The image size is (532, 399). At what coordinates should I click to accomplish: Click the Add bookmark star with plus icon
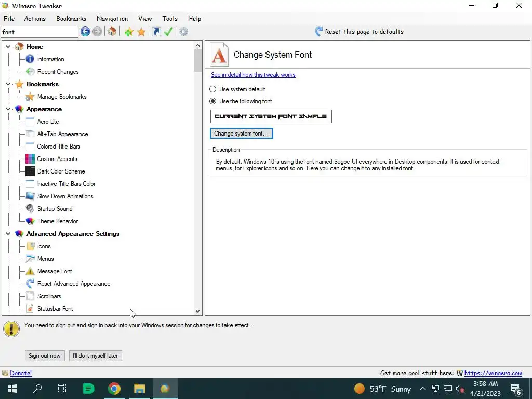click(129, 32)
